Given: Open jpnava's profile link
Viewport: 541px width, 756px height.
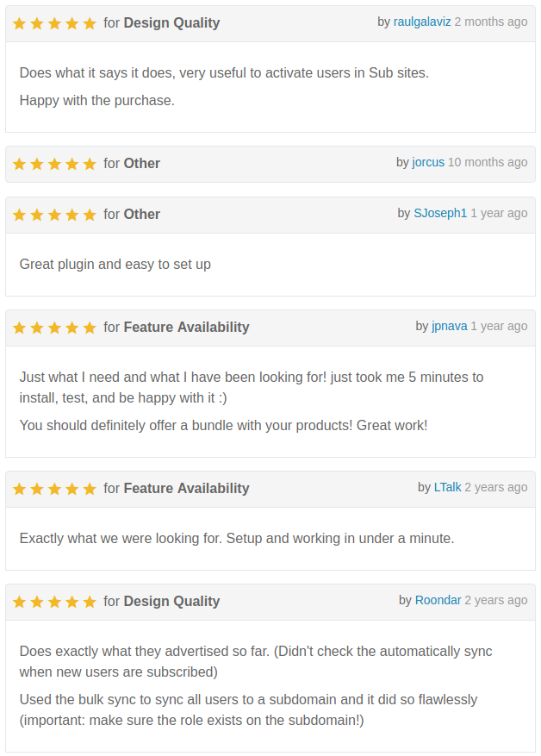Looking at the screenshot, I should click(450, 327).
